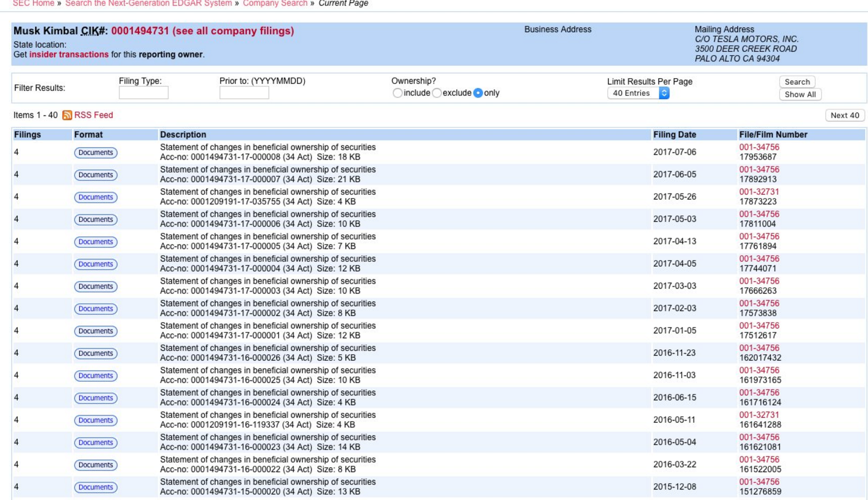Open file number link above 161973165

tap(759, 370)
